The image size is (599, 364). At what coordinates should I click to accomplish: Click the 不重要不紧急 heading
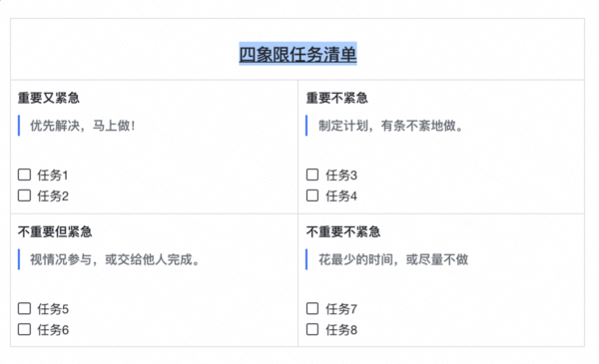click(343, 231)
